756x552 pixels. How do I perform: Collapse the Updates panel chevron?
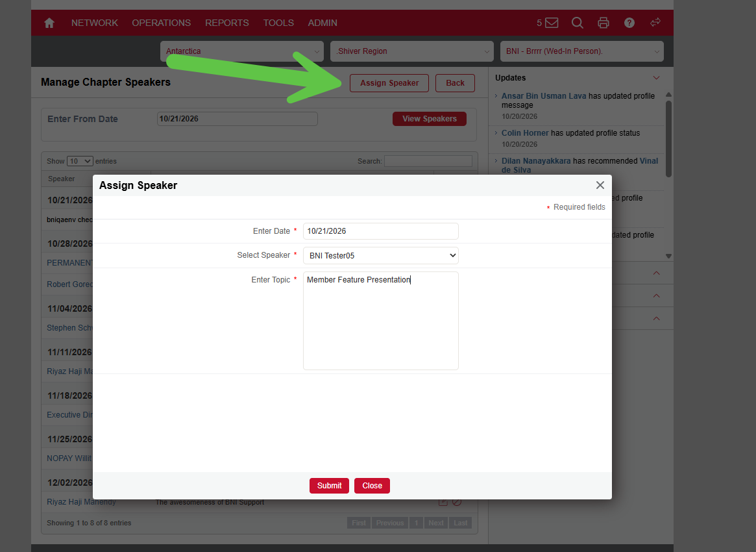coord(656,78)
